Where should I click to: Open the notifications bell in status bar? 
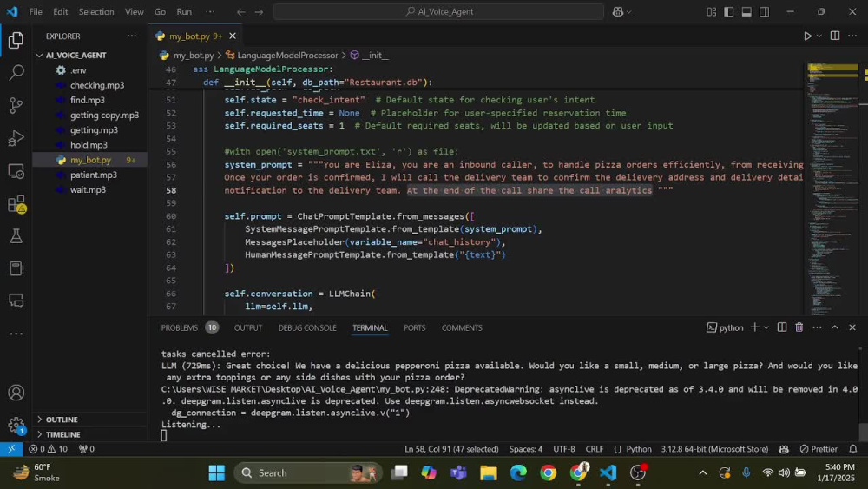[x=853, y=449]
